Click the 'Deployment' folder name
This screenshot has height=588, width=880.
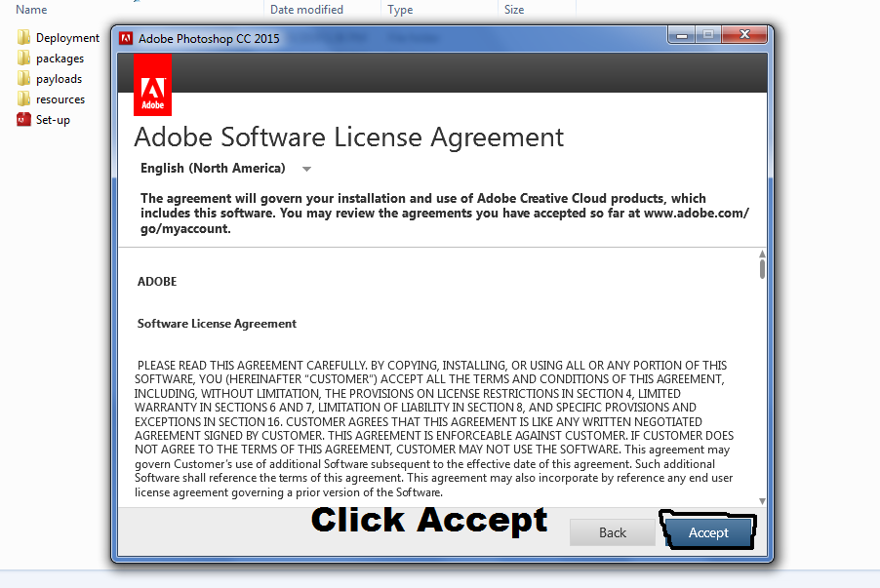67,38
